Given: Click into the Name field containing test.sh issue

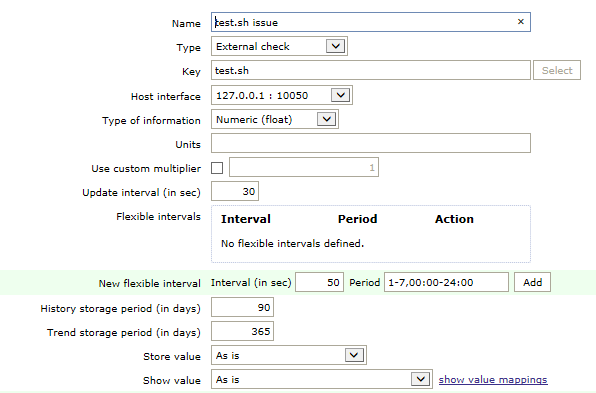Looking at the screenshot, I should [x=371, y=22].
